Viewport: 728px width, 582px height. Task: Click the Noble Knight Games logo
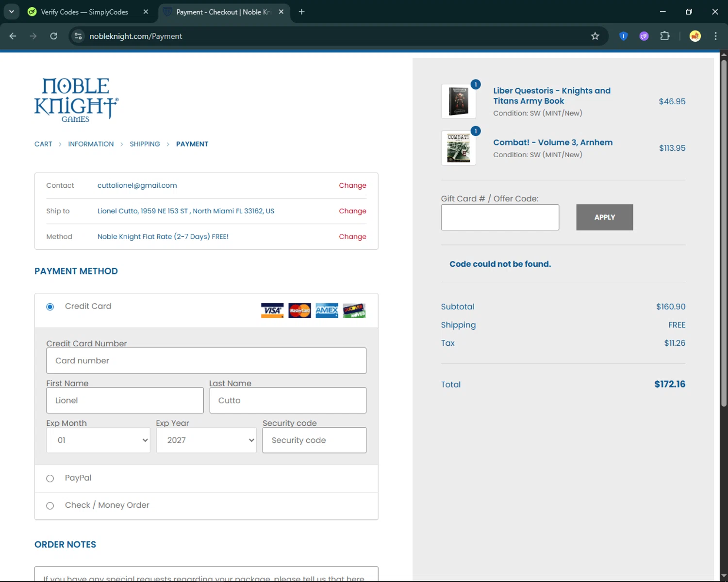pos(76,100)
